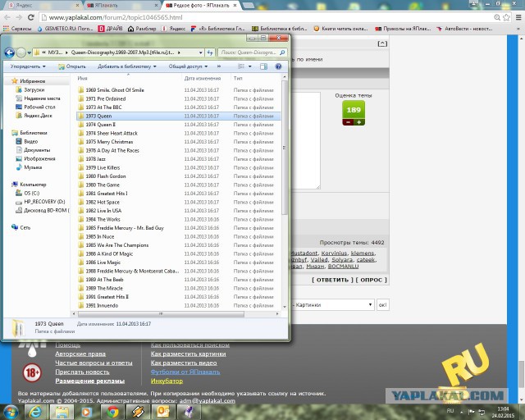Click the ok button beside Картинки
The image size is (525, 420).
pos(383,305)
